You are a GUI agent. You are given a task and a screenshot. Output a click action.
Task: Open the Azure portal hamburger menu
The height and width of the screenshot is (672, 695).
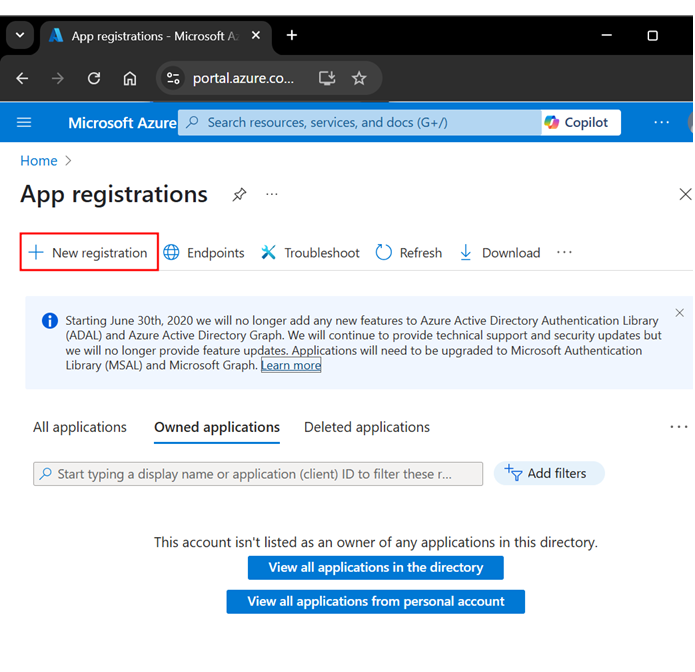click(x=24, y=122)
